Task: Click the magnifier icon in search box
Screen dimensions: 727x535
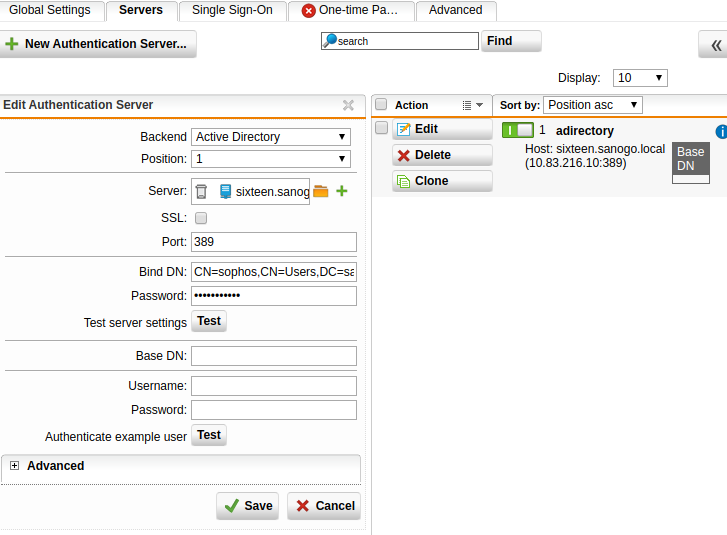Action: [x=330, y=41]
